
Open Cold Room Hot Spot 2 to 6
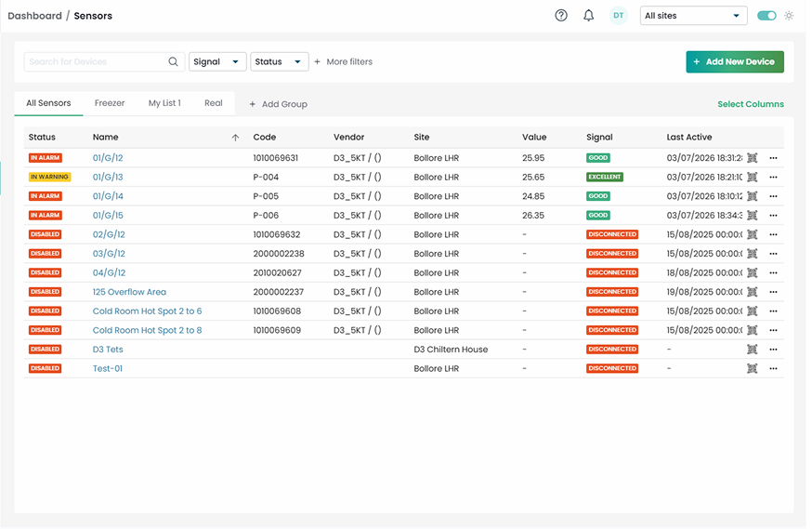(x=147, y=311)
